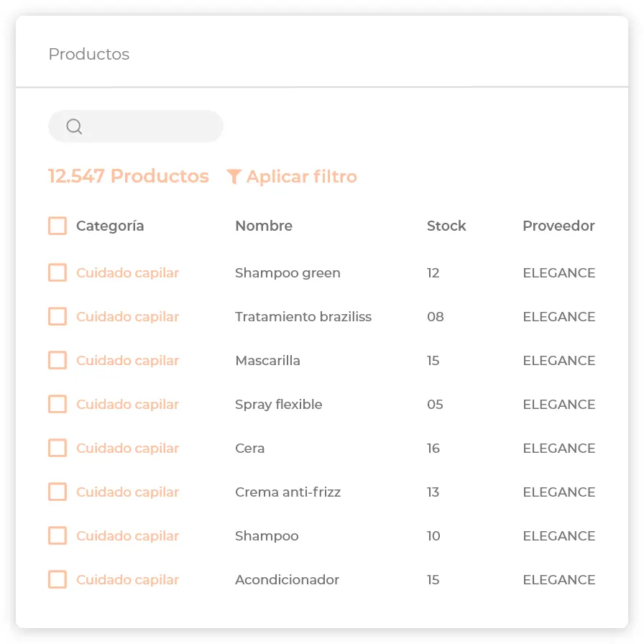Select the Productos tab heading
The height and width of the screenshot is (644, 644).
89,55
